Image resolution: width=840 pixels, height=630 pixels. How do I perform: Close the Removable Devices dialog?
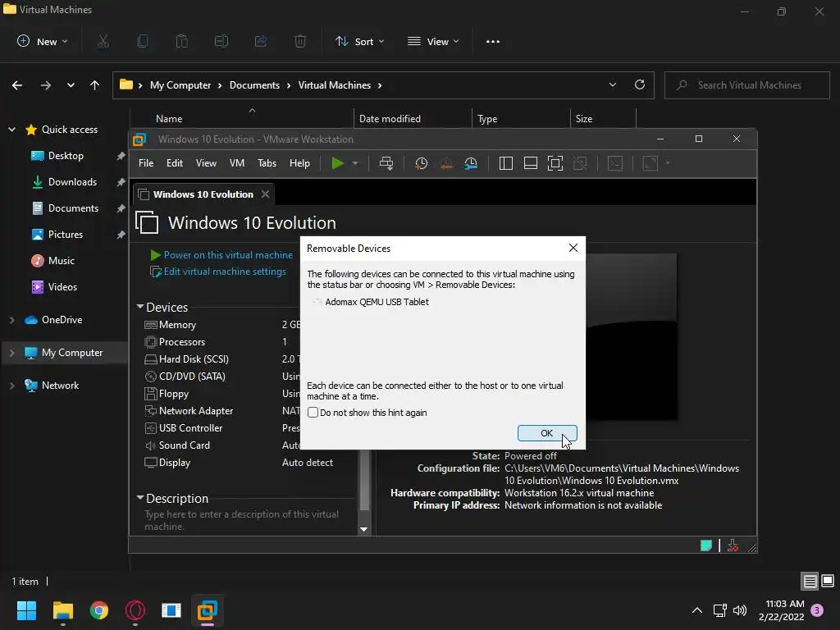[x=573, y=248]
